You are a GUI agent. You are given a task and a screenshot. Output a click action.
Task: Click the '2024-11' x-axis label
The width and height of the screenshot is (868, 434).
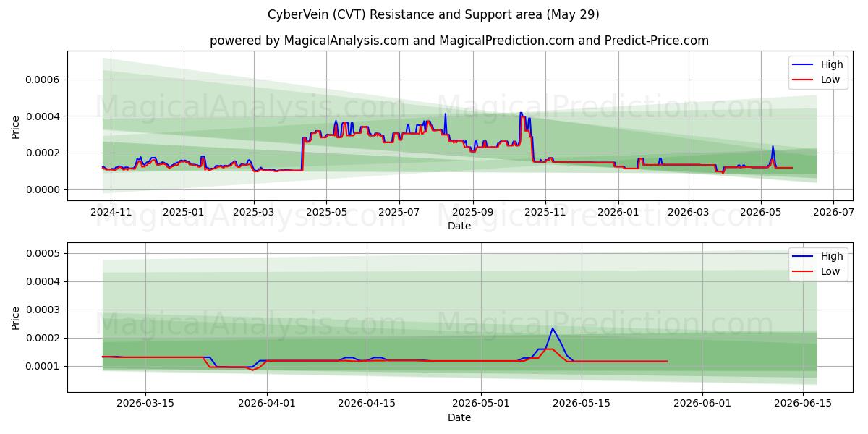click(111, 212)
